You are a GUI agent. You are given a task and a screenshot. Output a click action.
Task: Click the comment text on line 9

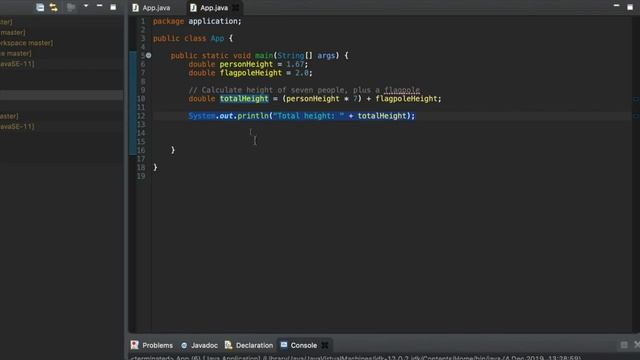(304, 90)
